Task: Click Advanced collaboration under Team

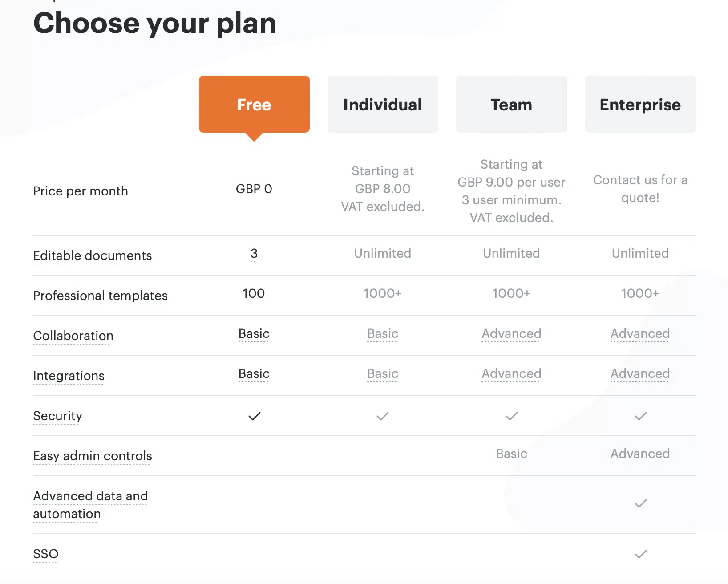Action: click(512, 333)
